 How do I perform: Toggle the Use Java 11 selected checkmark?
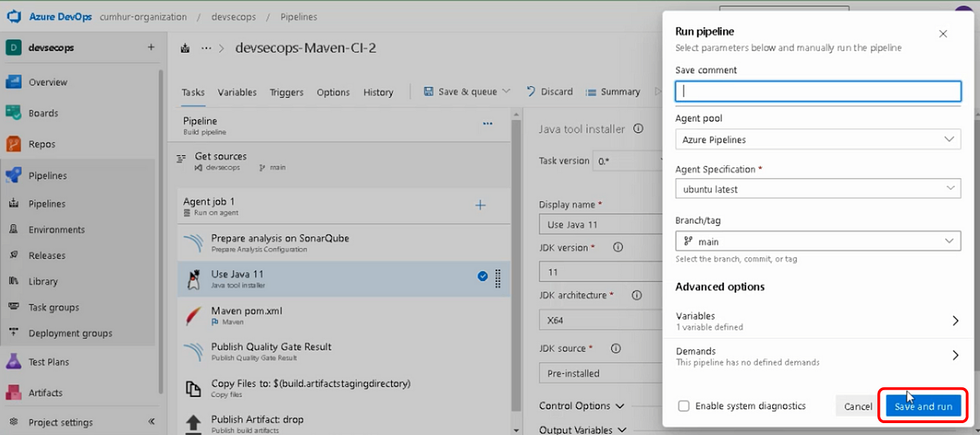pyautogui.click(x=482, y=276)
